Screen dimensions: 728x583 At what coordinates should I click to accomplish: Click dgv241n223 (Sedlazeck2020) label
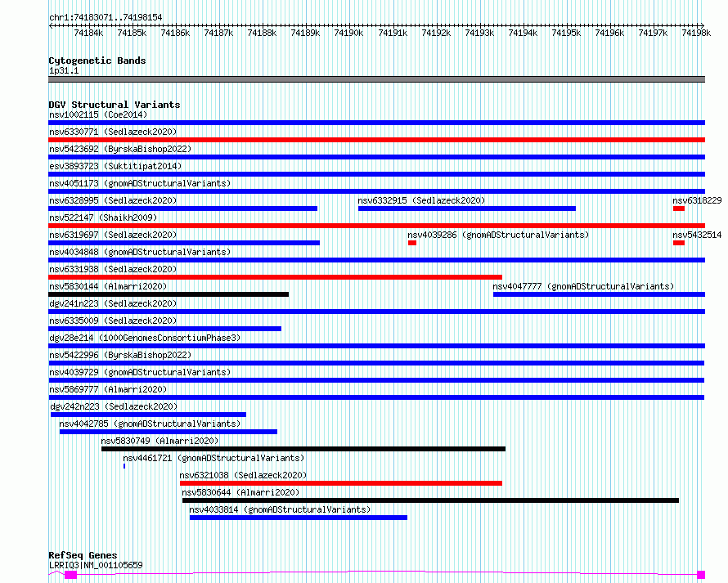(113, 303)
